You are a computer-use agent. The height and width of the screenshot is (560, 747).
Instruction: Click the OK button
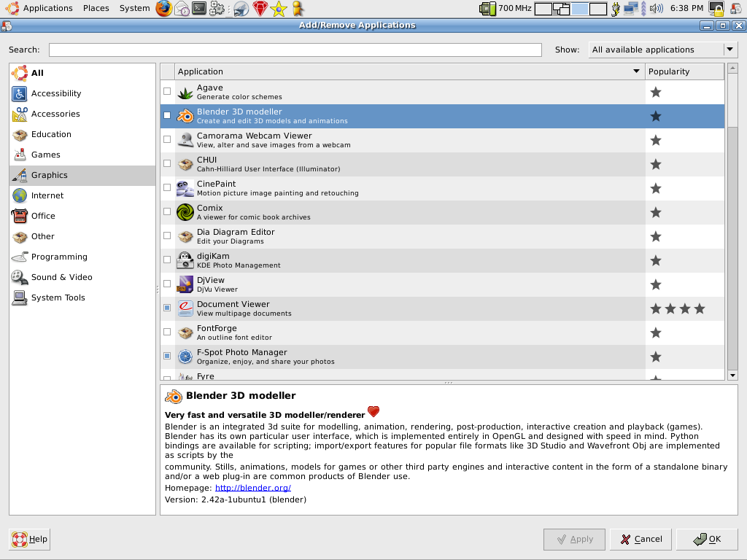[707, 539]
